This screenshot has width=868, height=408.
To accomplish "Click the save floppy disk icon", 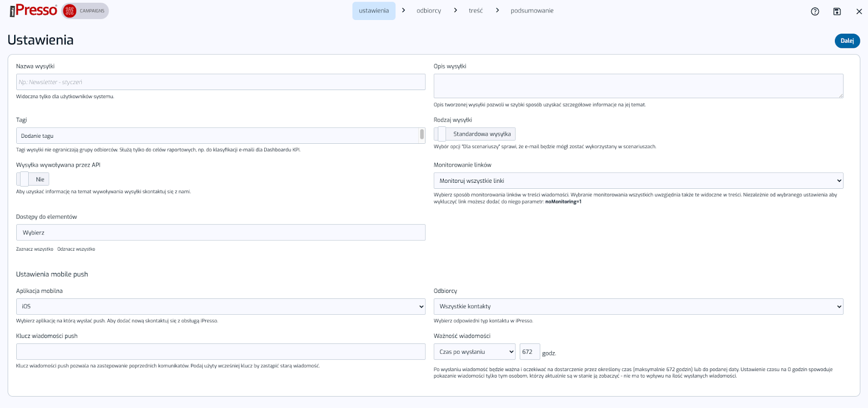I will tap(837, 11).
